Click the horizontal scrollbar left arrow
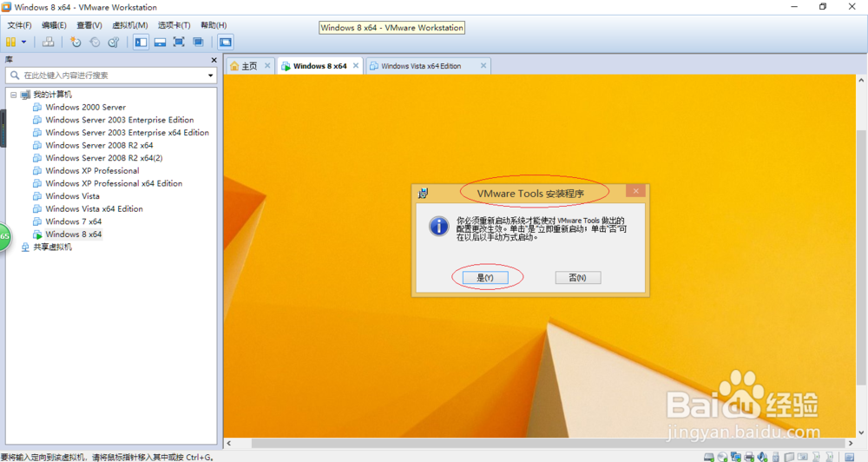 coord(229,443)
